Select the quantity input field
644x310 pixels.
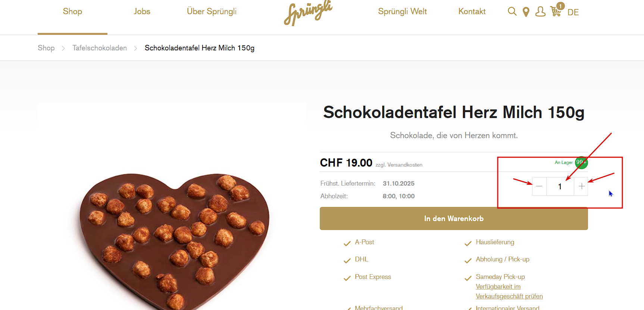coord(560,186)
